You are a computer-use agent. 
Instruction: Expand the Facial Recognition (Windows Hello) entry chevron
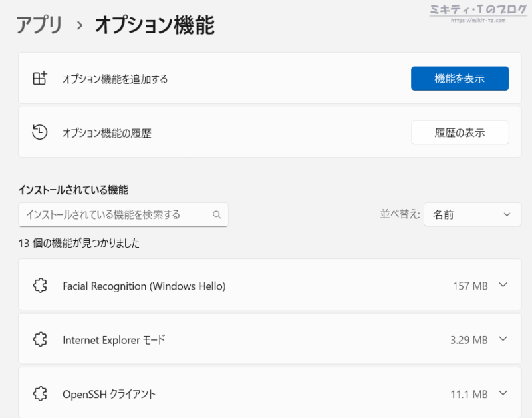pos(503,285)
